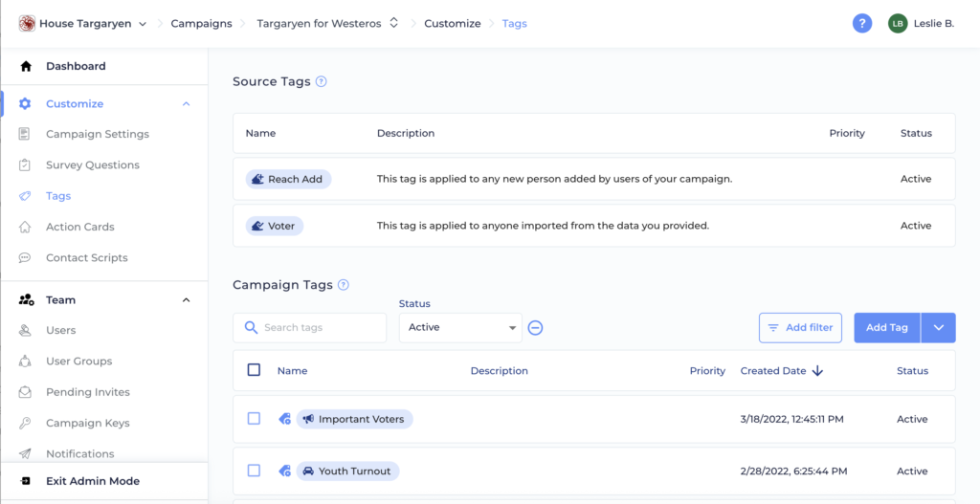Image resolution: width=980 pixels, height=504 pixels.
Task: Click the Created Date column header
Action: click(x=773, y=371)
